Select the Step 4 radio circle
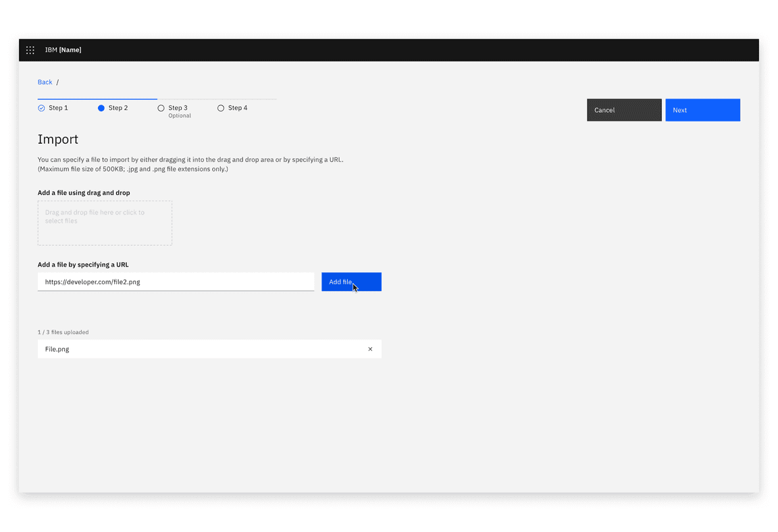Image resolution: width=778 pixels, height=532 pixels. [x=221, y=107]
